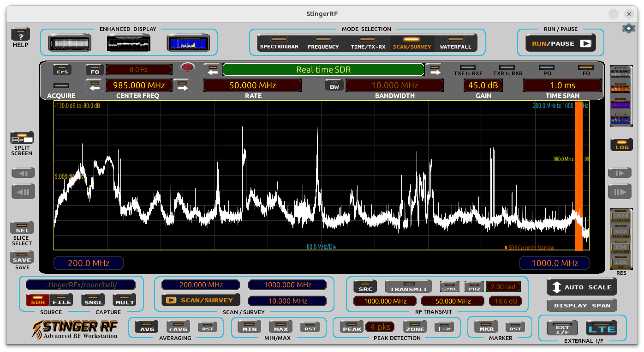
Task: Toggle FO button beside 0.0 Hz
Action: (95, 70)
